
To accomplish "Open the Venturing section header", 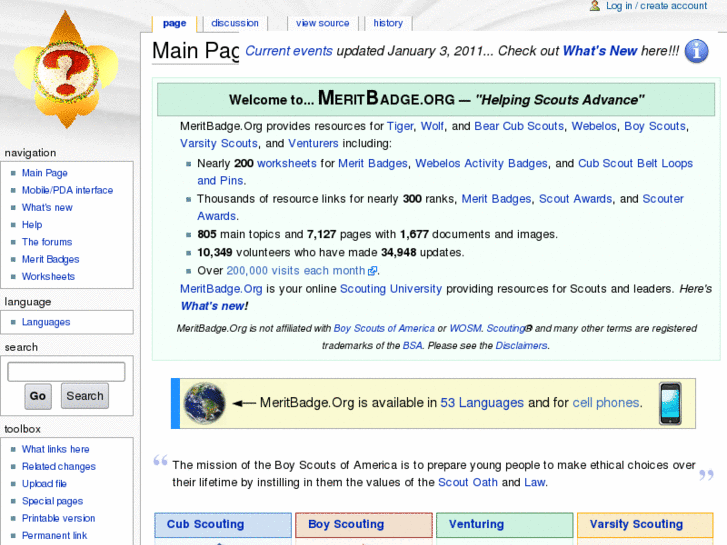I will [x=476, y=524].
